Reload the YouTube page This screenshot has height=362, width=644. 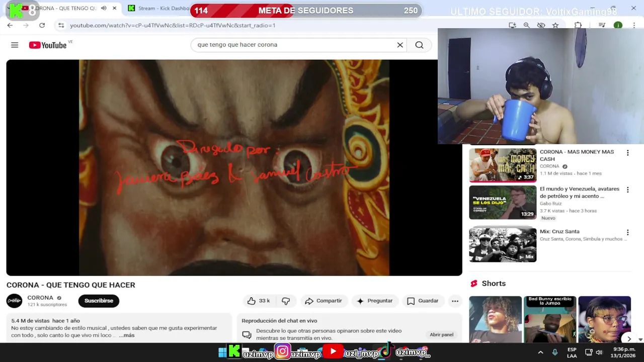point(42,25)
